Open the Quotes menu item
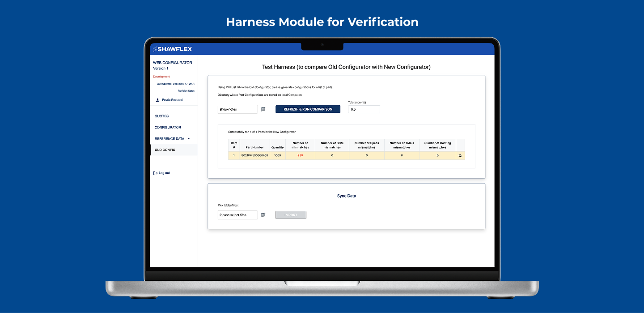The image size is (644, 313). 162,116
